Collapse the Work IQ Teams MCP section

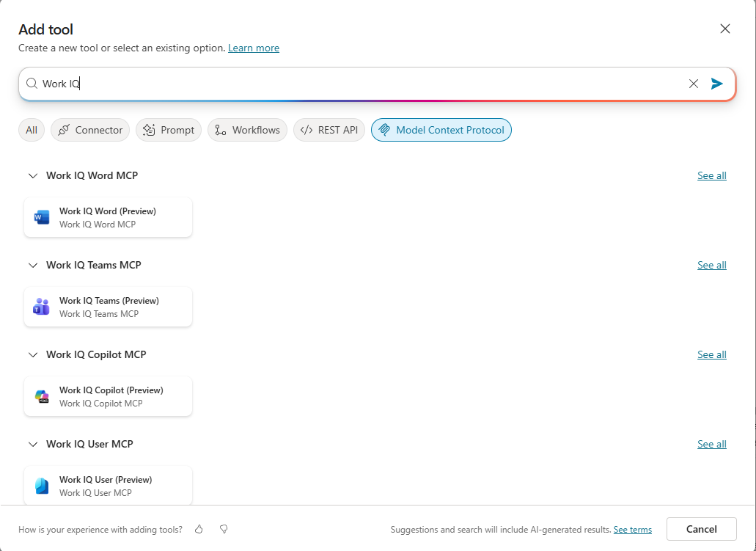[33, 265]
